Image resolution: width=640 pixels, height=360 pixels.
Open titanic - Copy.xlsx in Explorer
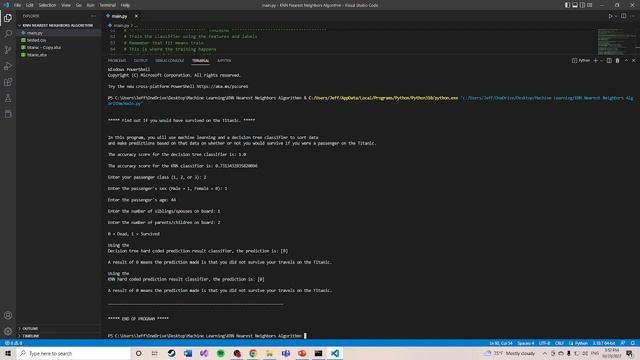point(58,47)
